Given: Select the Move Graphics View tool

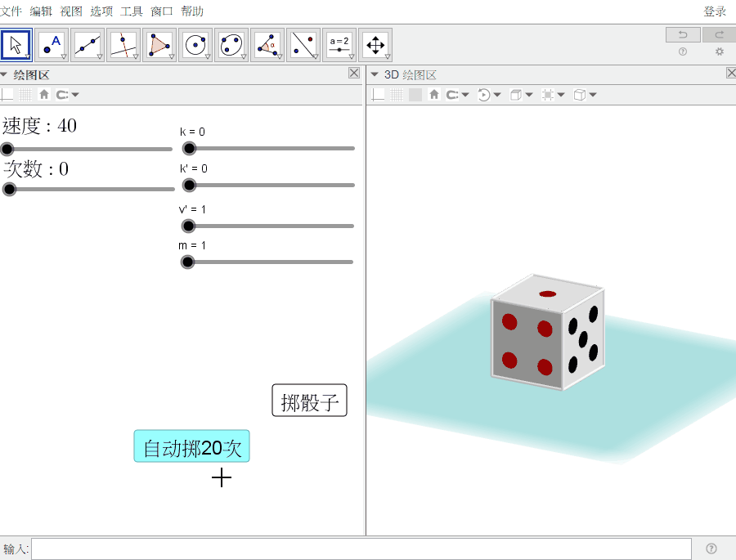Looking at the screenshot, I should point(375,45).
